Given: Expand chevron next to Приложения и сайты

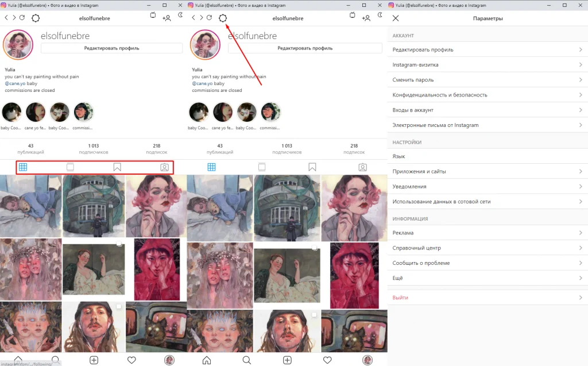Looking at the screenshot, I should pos(581,171).
